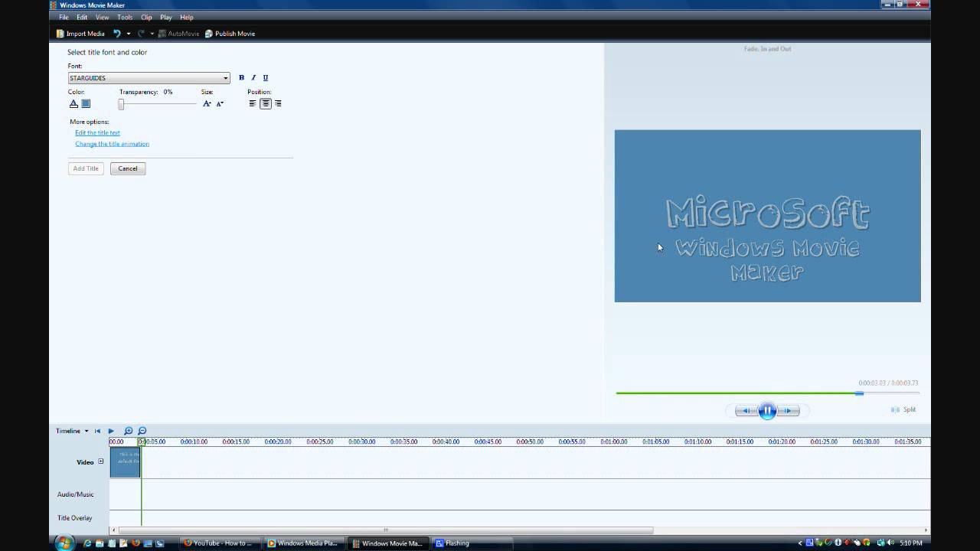Expand the STARGUIDES font dropdown
The width and height of the screenshot is (980, 551).
pyautogui.click(x=226, y=78)
